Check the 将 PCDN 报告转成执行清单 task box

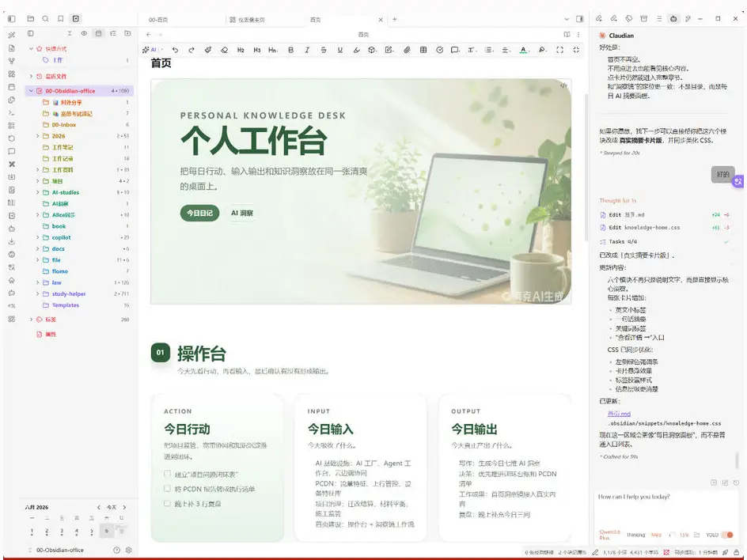click(167, 489)
